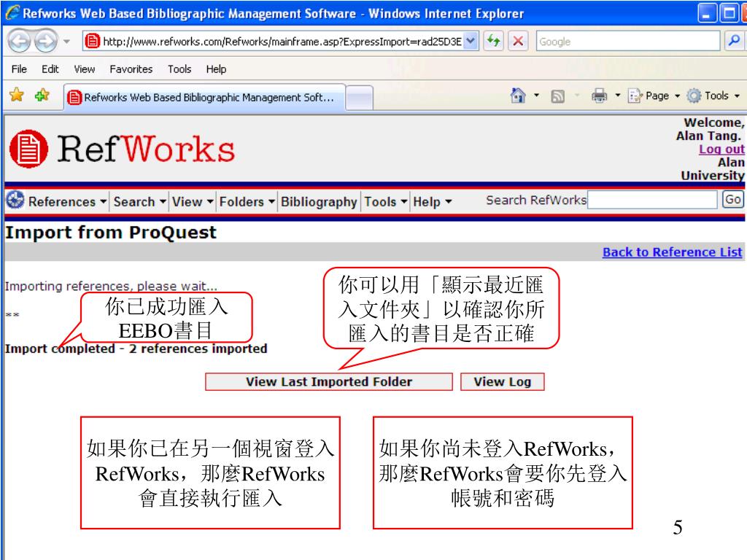
Task: Click the Google search box
Action: point(627,42)
